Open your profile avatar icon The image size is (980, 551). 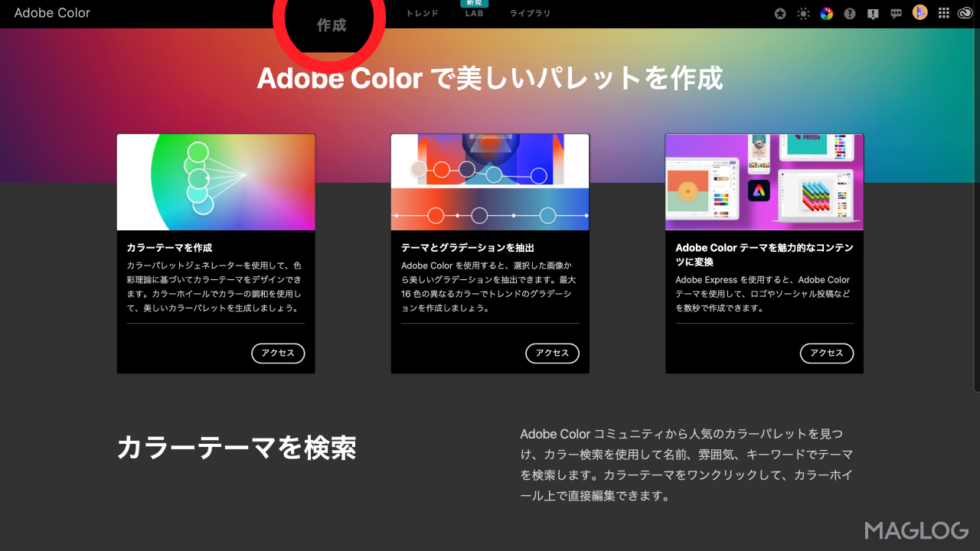(920, 13)
